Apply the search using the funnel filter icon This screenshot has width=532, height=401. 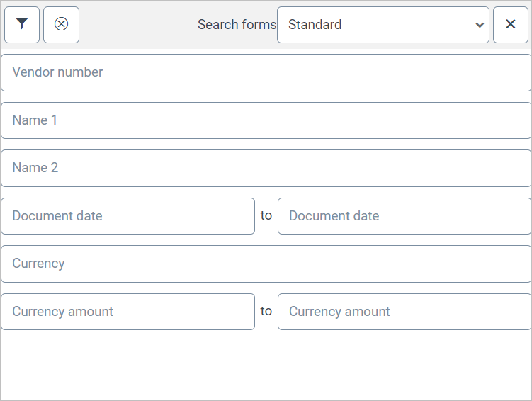pyautogui.click(x=22, y=25)
